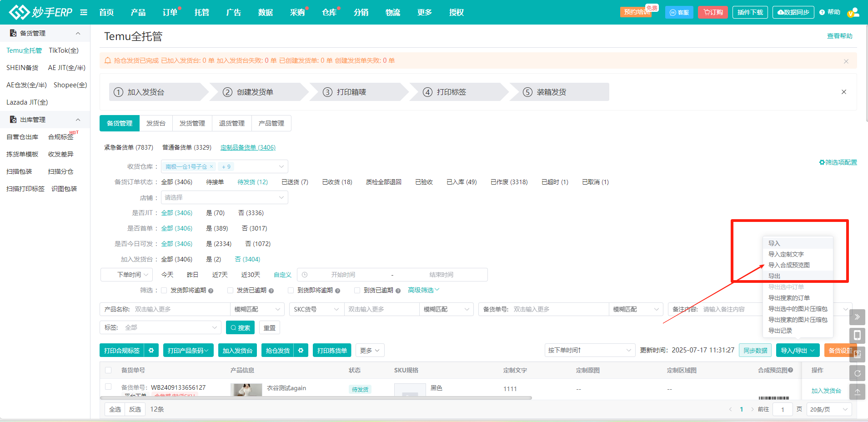The height and width of the screenshot is (422, 868).
Task: Click help icon next to 发货即将逾期
Action: [211, 291]
